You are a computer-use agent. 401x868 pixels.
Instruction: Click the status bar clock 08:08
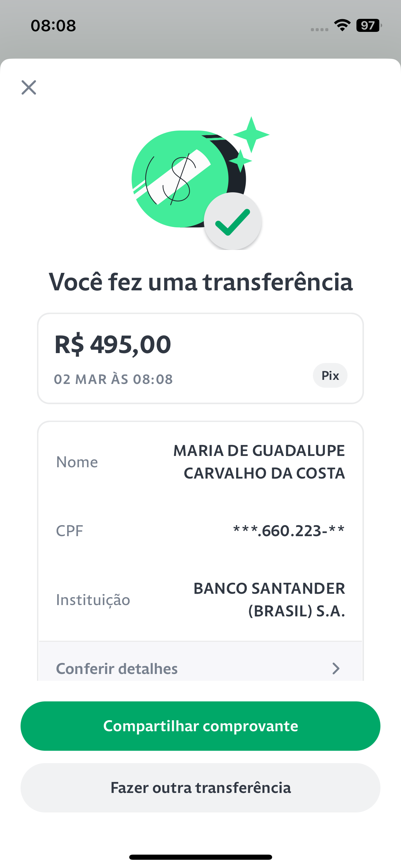53,26
